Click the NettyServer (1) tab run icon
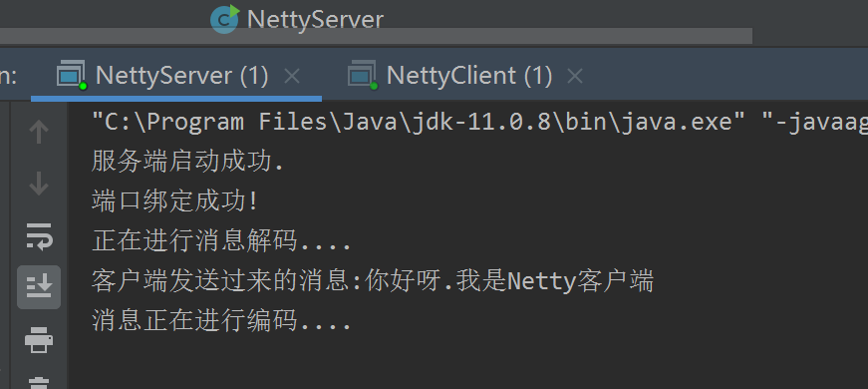The image size is (868, 389). point(72,75)
